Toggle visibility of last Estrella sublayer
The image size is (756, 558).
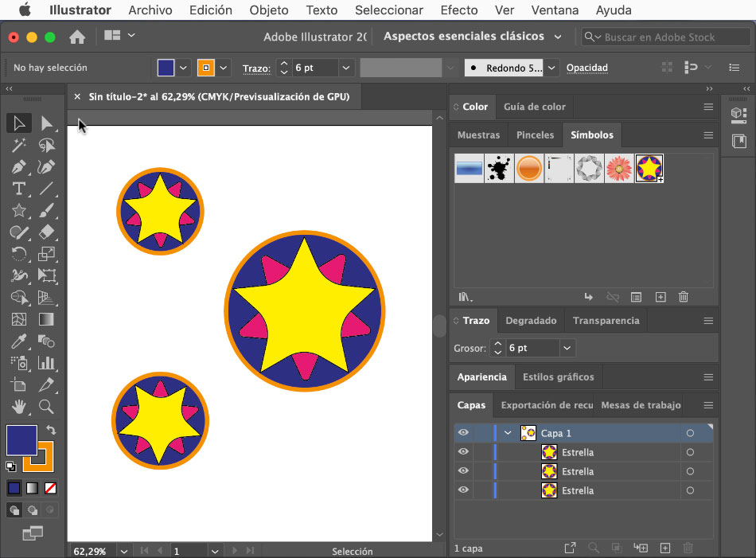pyautogui.click(x=463, y=490)
